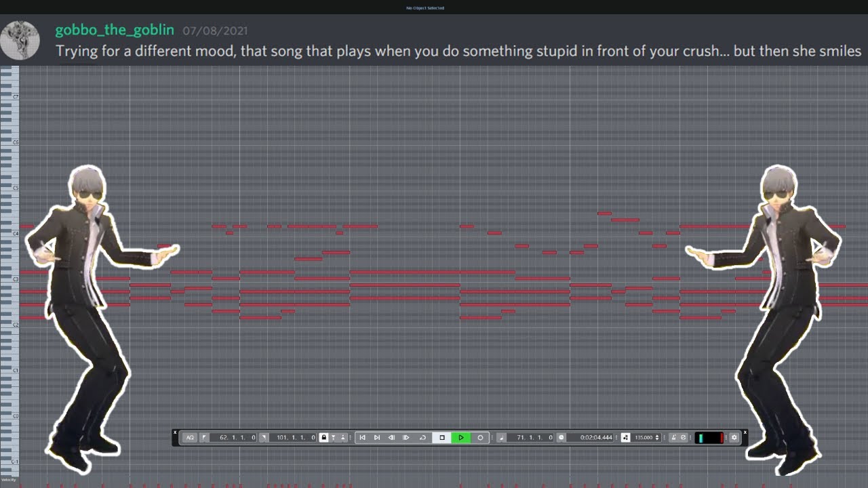Edit the primary time display 71.1.1.0
Image resolution: width=868 pixels, height=488 pixels.
(530, 437)
